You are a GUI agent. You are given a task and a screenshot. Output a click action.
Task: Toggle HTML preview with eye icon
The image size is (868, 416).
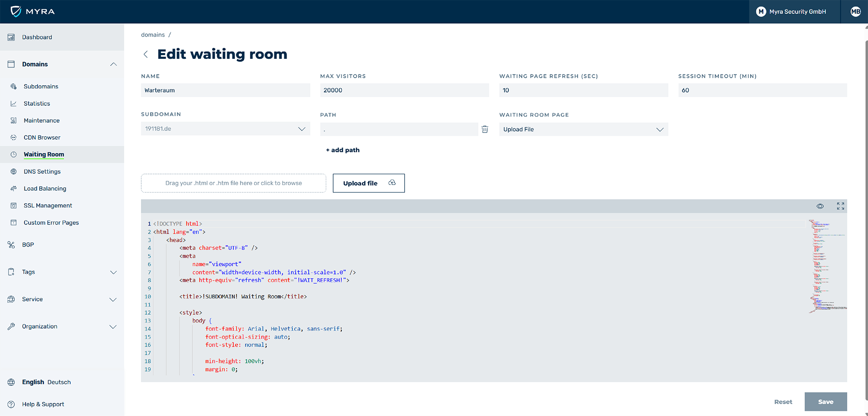tap(820, 206)
